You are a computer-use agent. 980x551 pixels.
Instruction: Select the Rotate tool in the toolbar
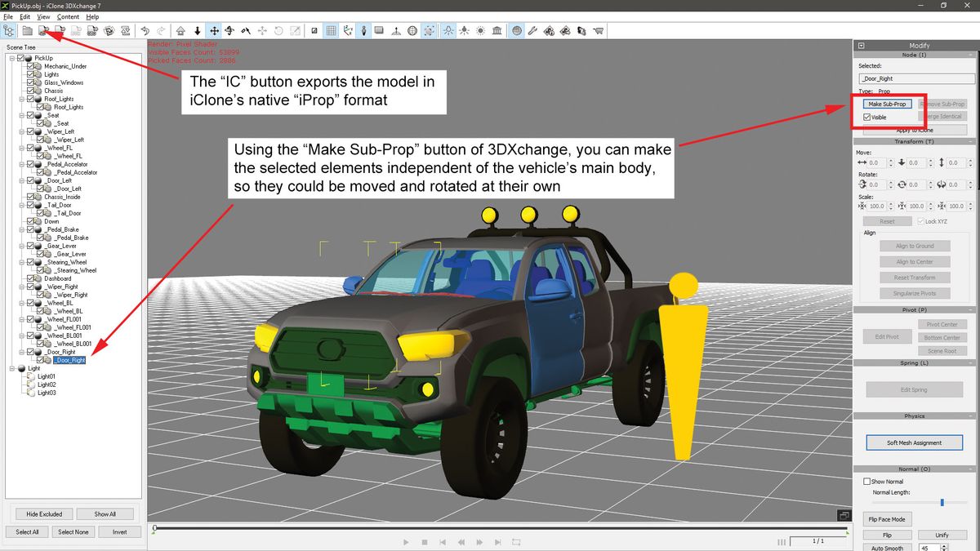230,30
